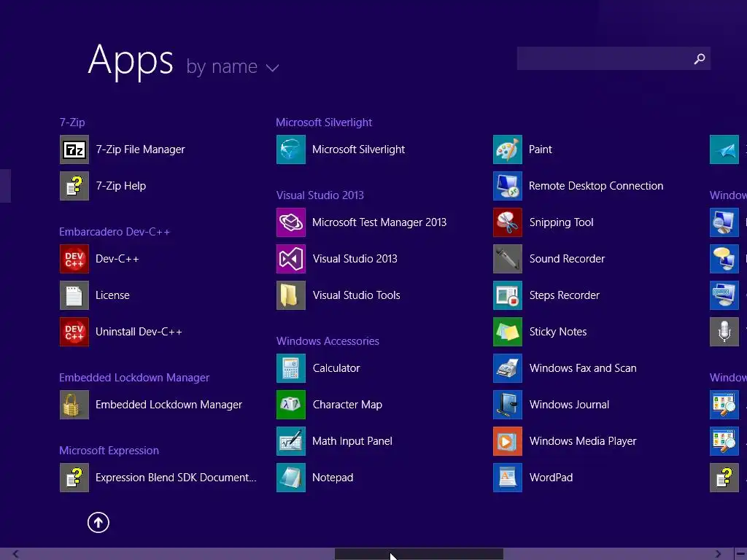
Task: Click the 7-Zip group header
Action: [72, 122]
